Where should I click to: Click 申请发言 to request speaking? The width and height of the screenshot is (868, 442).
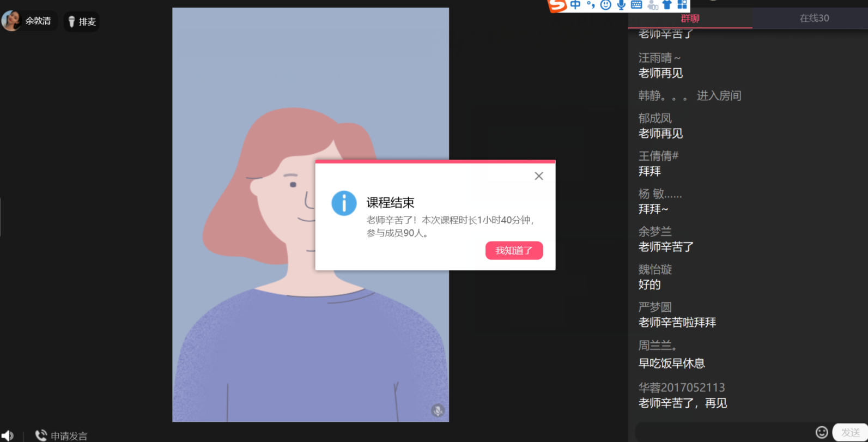[x=62, y=435]
